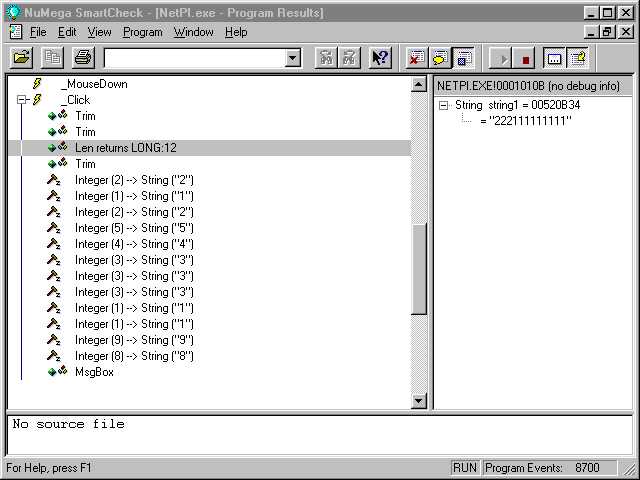This screenshot has width=640, height=480.
Task: Select String string1 = 00520B34 entry
Action: pyautogui.click(x=518, y=105)
